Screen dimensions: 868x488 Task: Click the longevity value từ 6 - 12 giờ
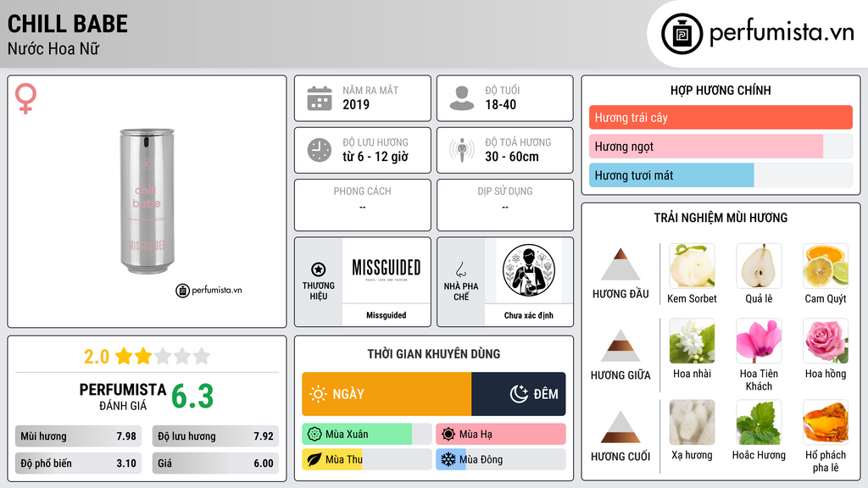click(x=376, y=157)
